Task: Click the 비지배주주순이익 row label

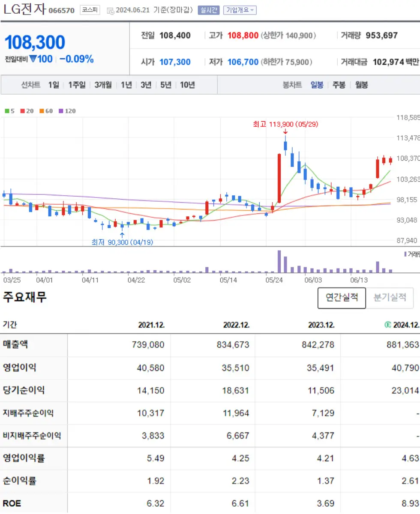Action: [x=32, y=436]
